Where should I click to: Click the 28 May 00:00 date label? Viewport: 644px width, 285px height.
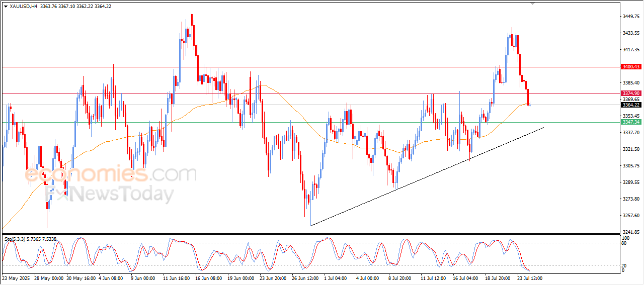49,278
